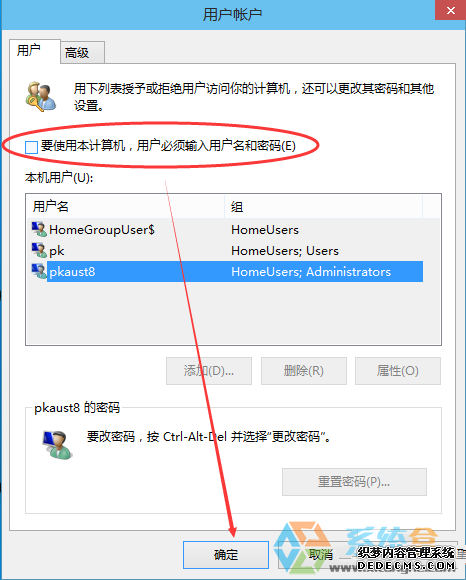Click the 取消 button
466x580 pixels.
[320, 555]
